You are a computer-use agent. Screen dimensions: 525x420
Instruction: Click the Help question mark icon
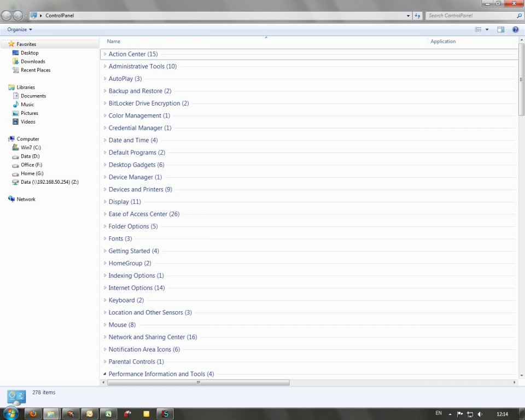tap(515, 30)
